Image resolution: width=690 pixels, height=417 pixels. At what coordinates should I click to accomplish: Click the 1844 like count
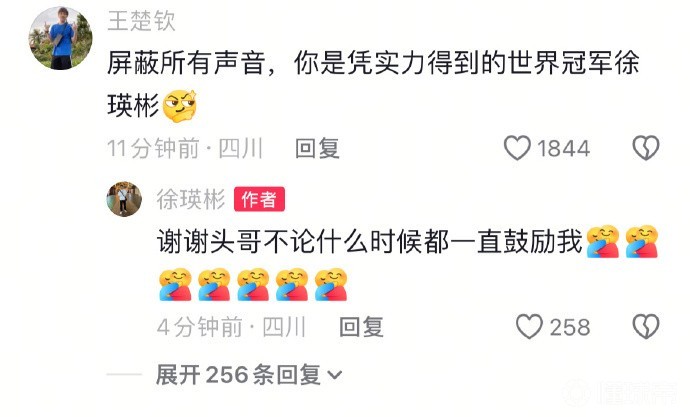tap(564, 148)
